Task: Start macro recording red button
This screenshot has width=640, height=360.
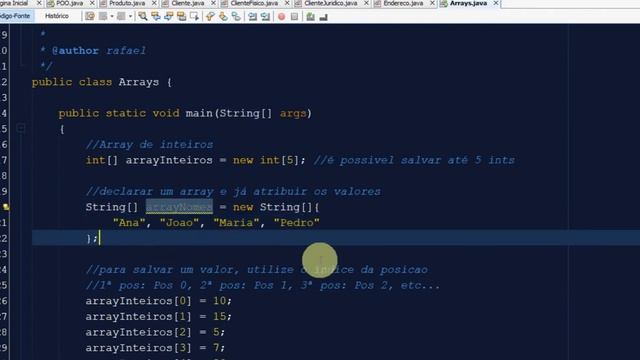Action: pyautogui.click(x=282, y=16)
